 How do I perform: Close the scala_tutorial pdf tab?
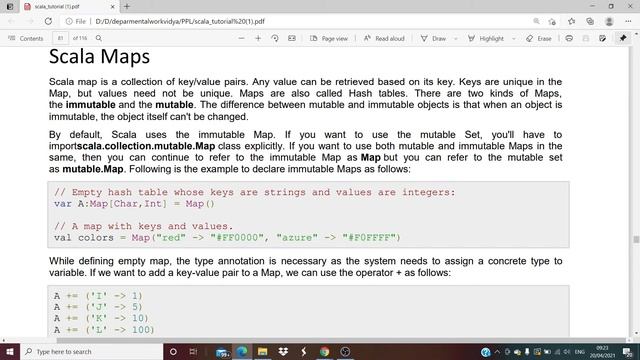tap(113, 7)
